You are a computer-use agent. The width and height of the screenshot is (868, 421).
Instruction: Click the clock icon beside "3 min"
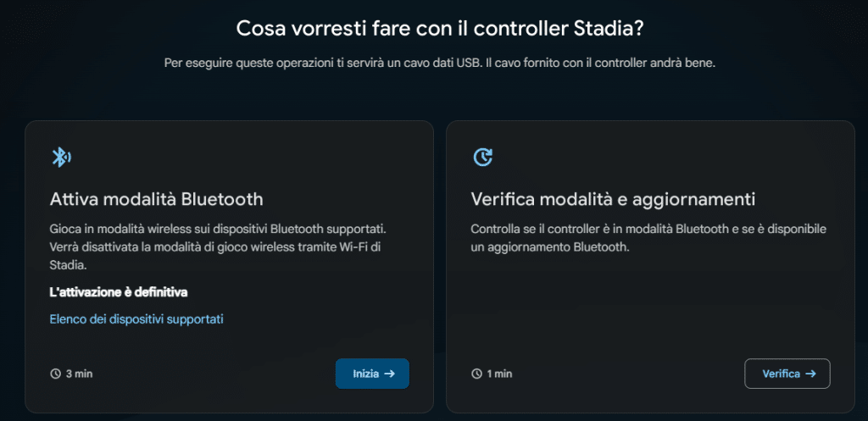coord(56,374)
